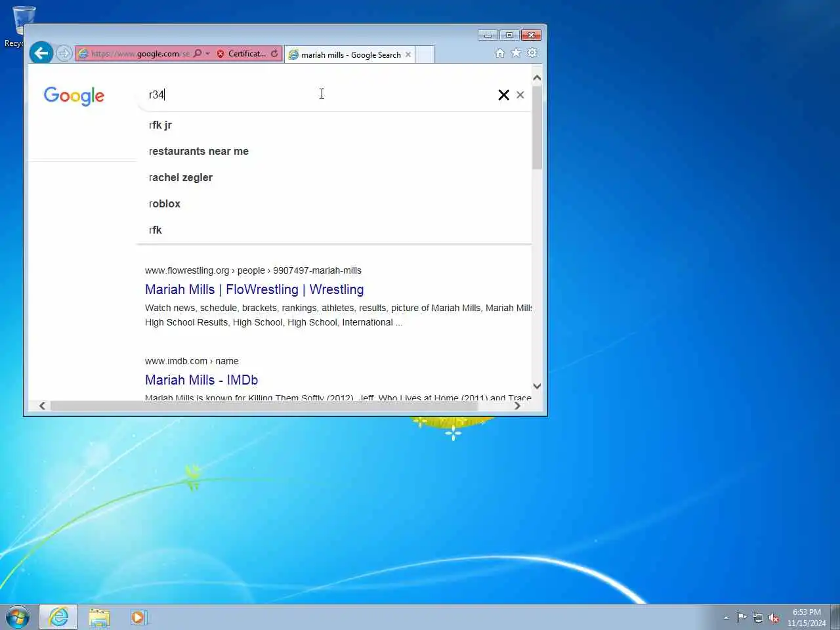Click the small gray X beside the search box
Screen dimensions: 840x630
pos(520,95)
